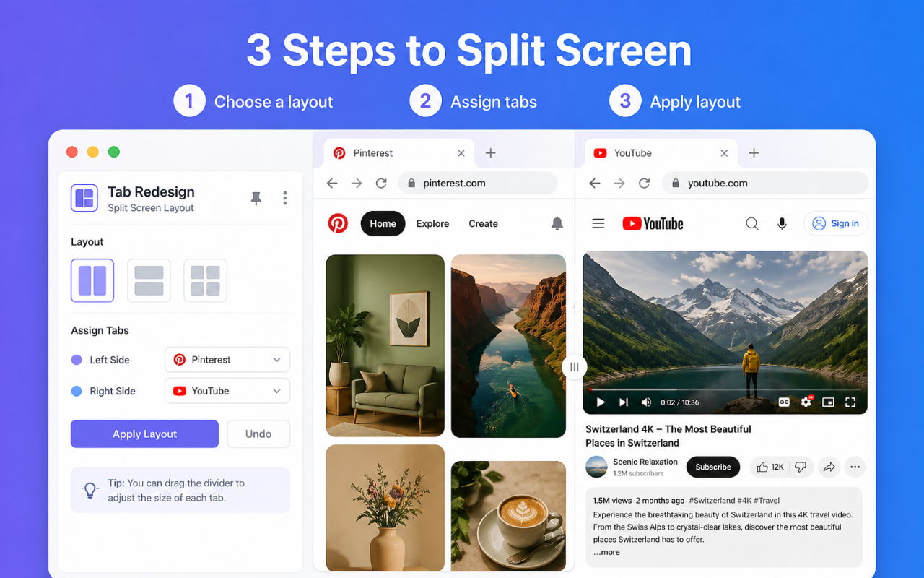Click the pinterest.com address bar
This screenshot has height=578, width=924.
pos(478,184)
